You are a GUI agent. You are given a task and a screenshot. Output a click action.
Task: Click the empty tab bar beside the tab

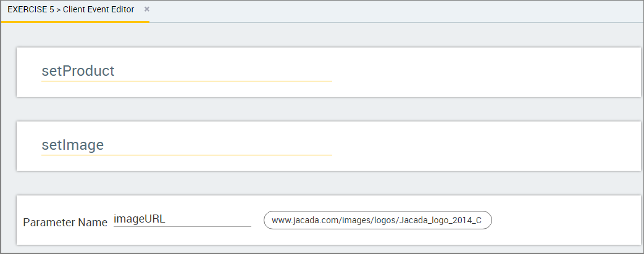pos(396,11)
